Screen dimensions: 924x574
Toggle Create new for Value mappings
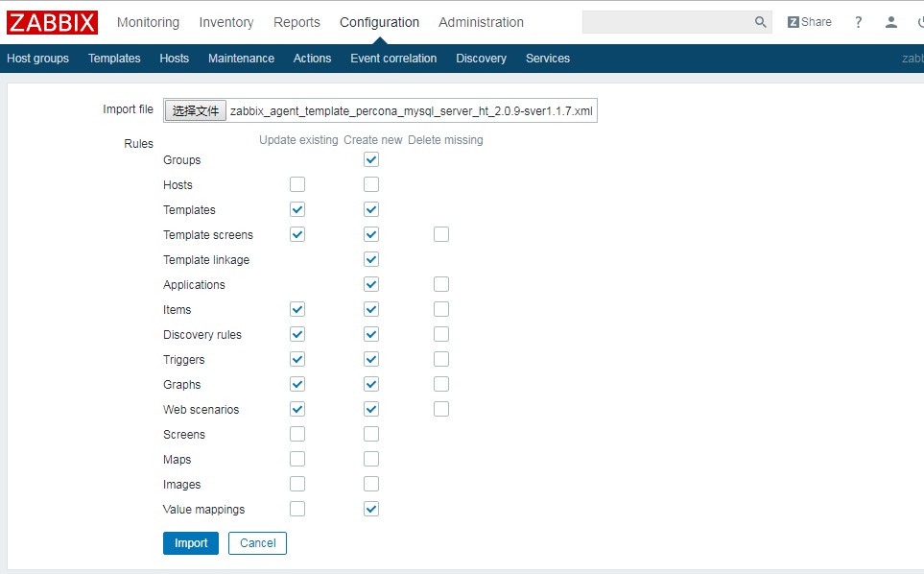pyautogui.click(x=371, y=509)
